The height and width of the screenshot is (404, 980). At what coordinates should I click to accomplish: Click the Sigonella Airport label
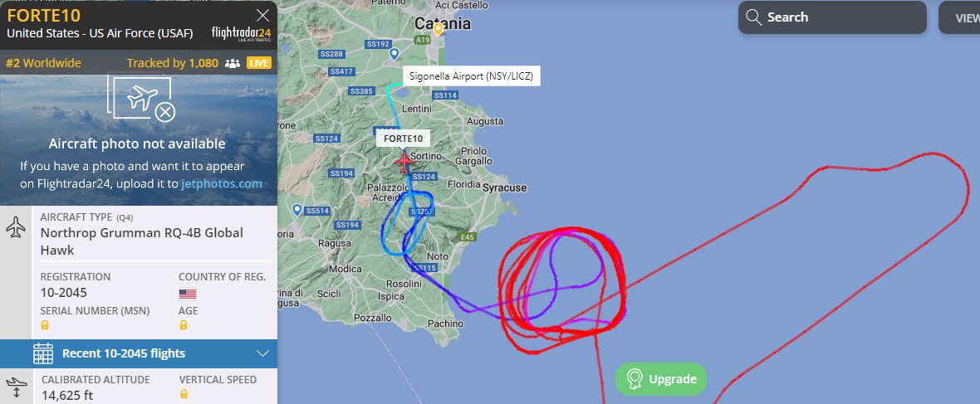click(471, 77)
